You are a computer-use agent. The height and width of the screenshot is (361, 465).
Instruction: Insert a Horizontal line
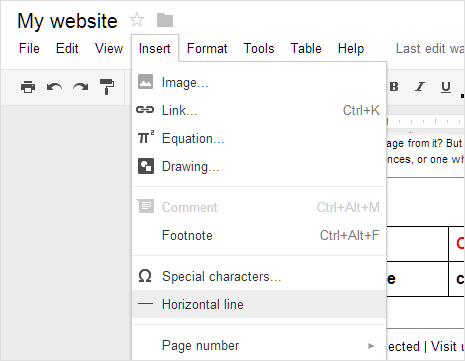coord(259,304)
